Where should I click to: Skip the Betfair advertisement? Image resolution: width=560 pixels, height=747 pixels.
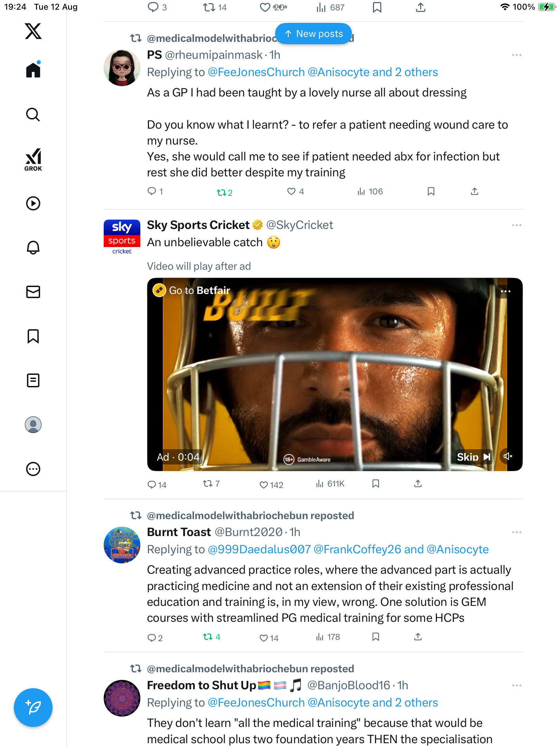473,457
